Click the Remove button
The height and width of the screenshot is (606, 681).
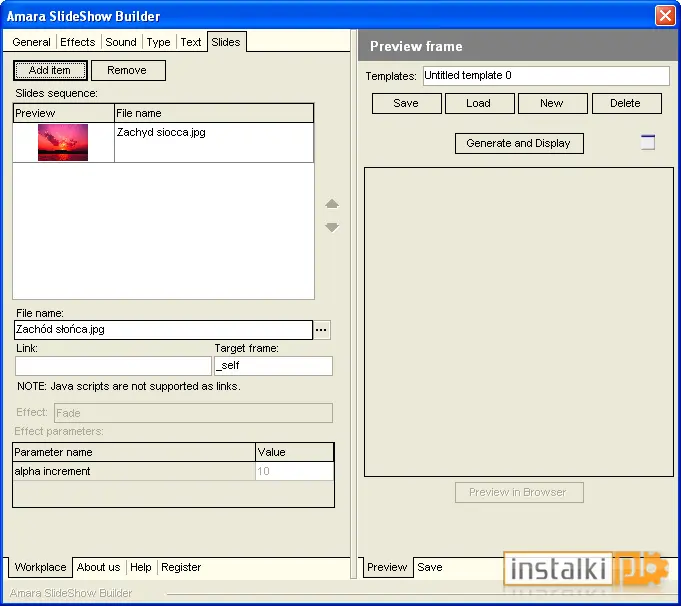point(128,70)
